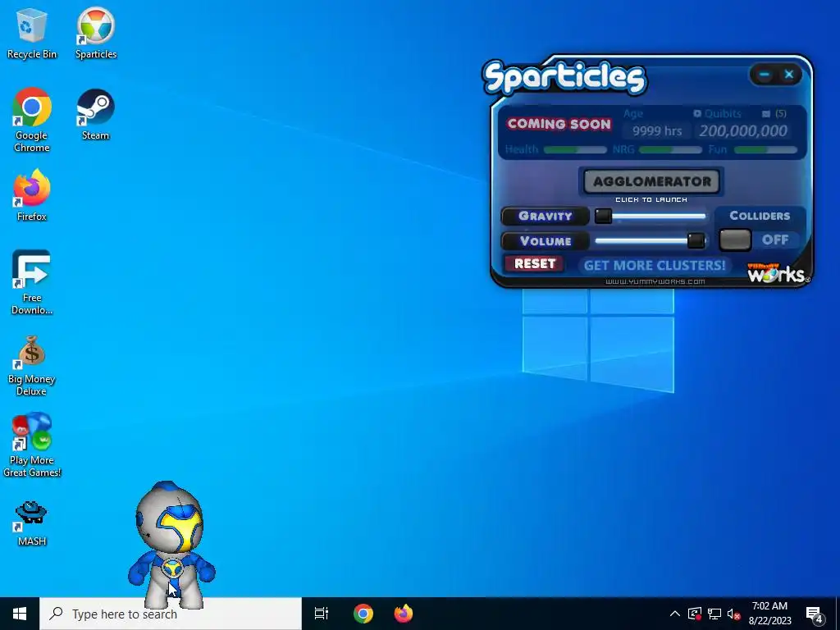Click the red Reset button
Viewport: 840px width, 630px height.
534,263
